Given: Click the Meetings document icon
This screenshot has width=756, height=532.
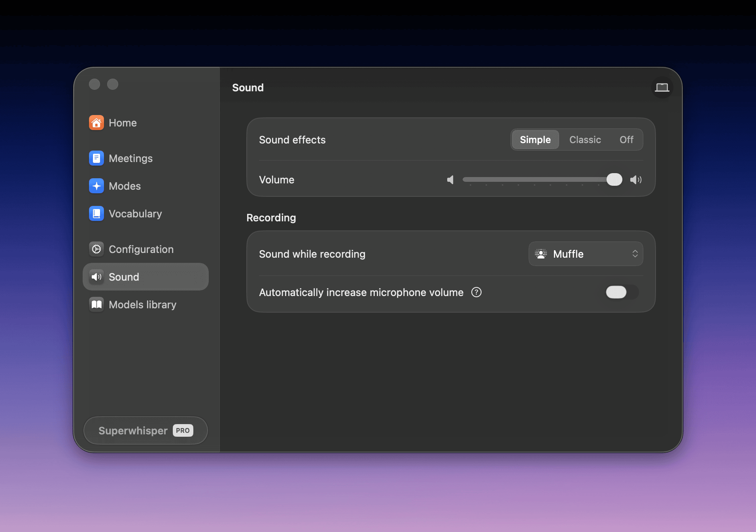Looking at the screenshot, I should pos(96,158).
